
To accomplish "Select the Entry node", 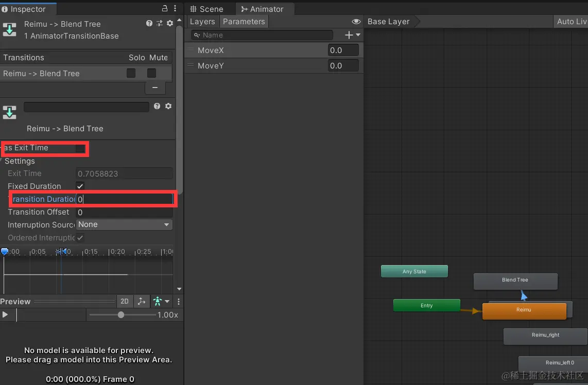I will point(426,305).
